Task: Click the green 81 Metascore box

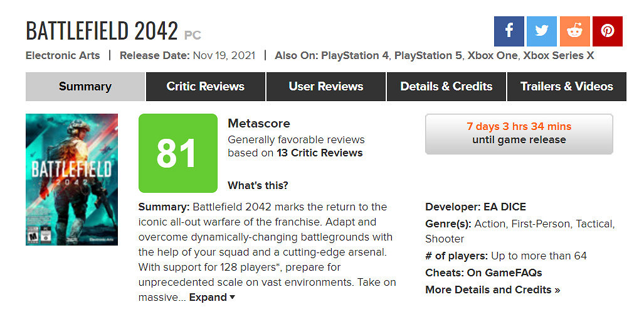Action: click(x=177, y=153)
